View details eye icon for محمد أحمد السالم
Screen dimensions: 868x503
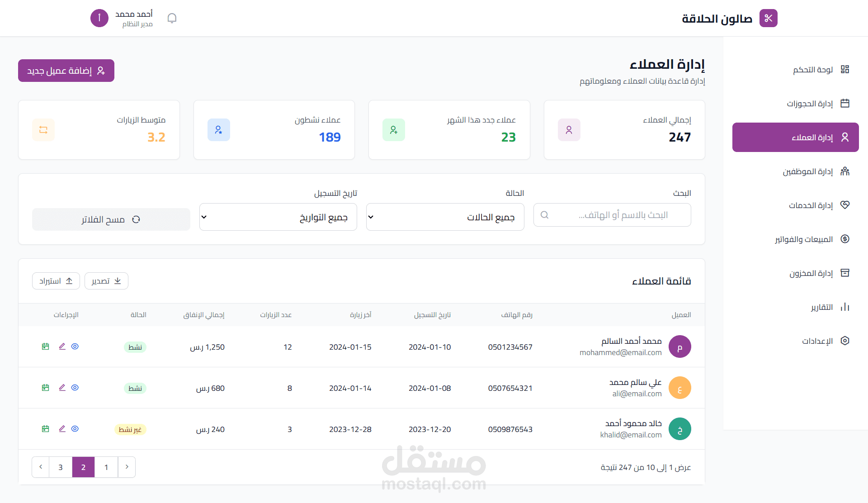75,346
